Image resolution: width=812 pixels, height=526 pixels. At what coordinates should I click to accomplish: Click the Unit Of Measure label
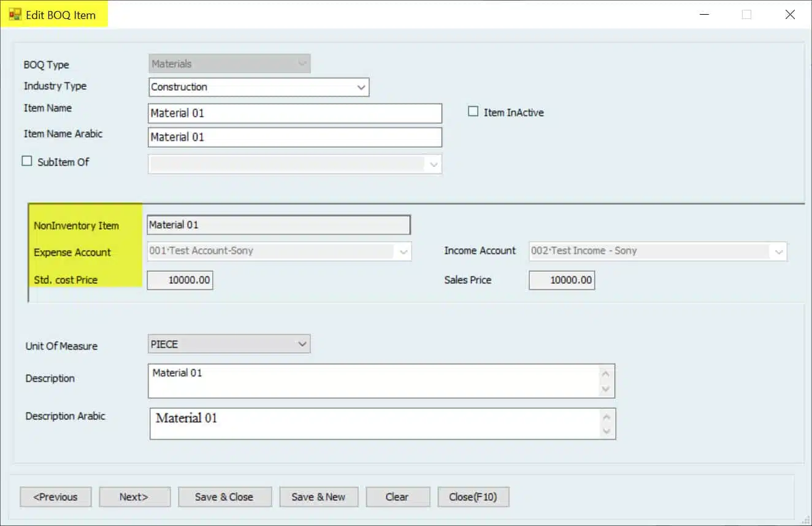coord(61,346)
